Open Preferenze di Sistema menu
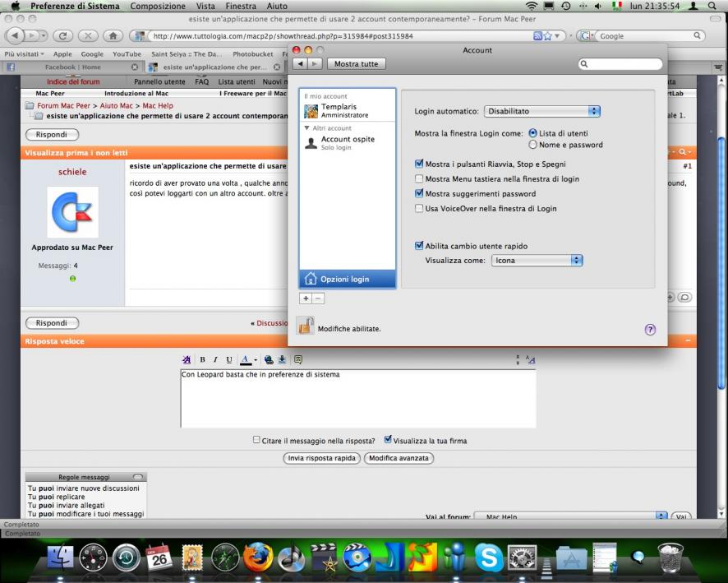The image size is (728, 583). pyautogui.click(x=75, y=6)
